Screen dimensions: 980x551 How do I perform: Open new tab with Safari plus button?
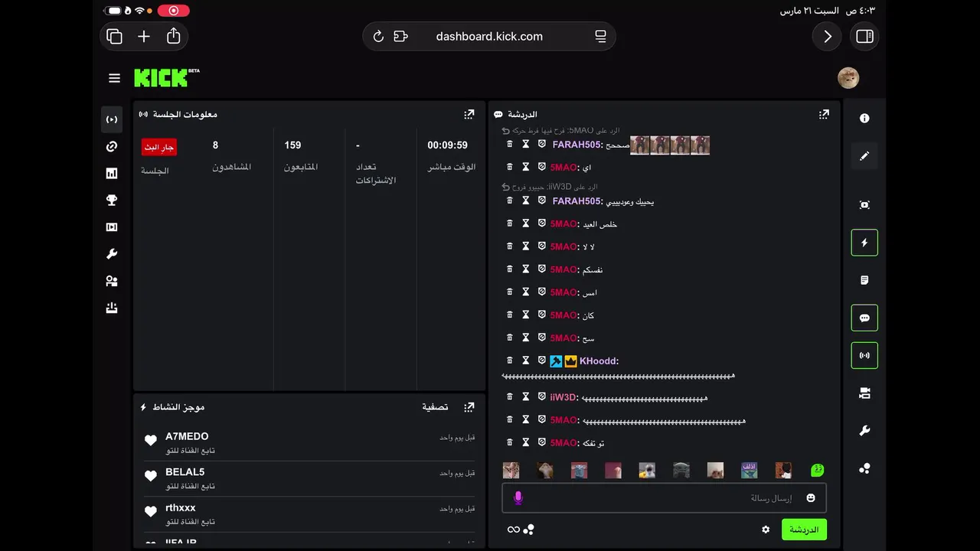coord(144,37)
